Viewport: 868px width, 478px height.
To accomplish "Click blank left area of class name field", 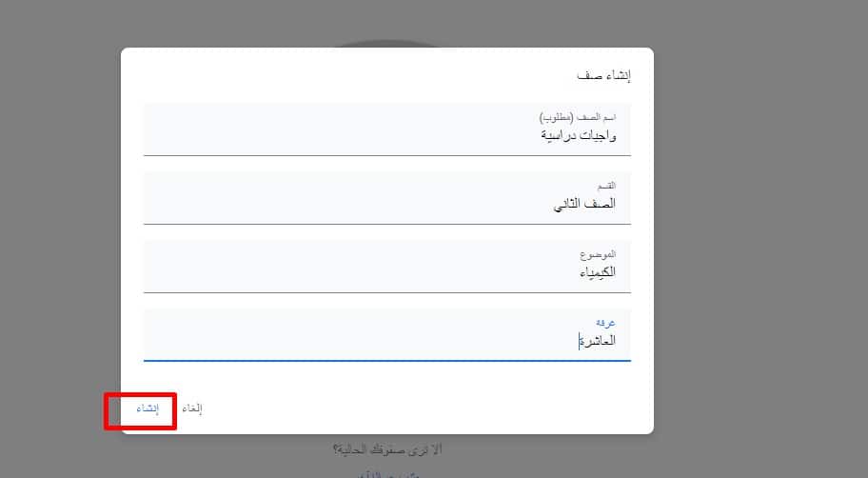I will (286, 129).
